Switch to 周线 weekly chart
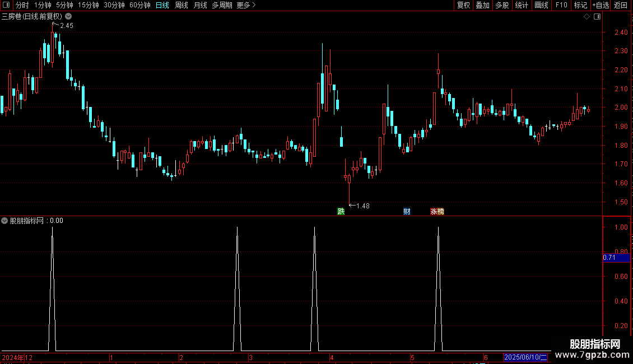 181,5
